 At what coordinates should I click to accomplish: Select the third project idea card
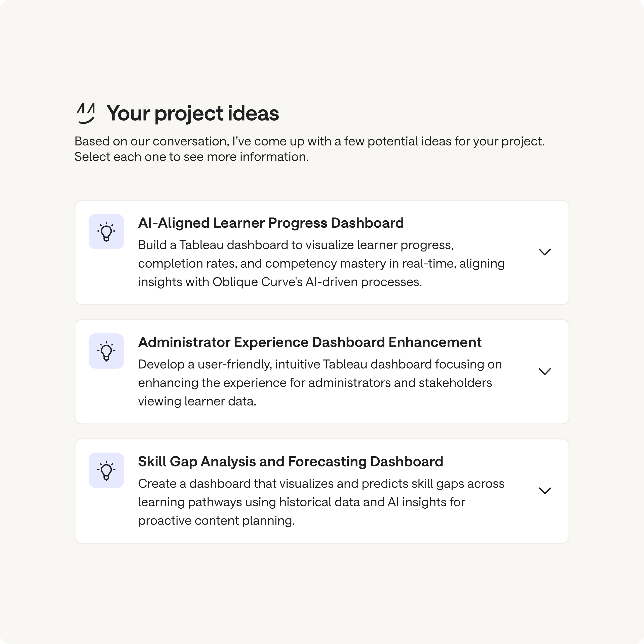point(322,491)
